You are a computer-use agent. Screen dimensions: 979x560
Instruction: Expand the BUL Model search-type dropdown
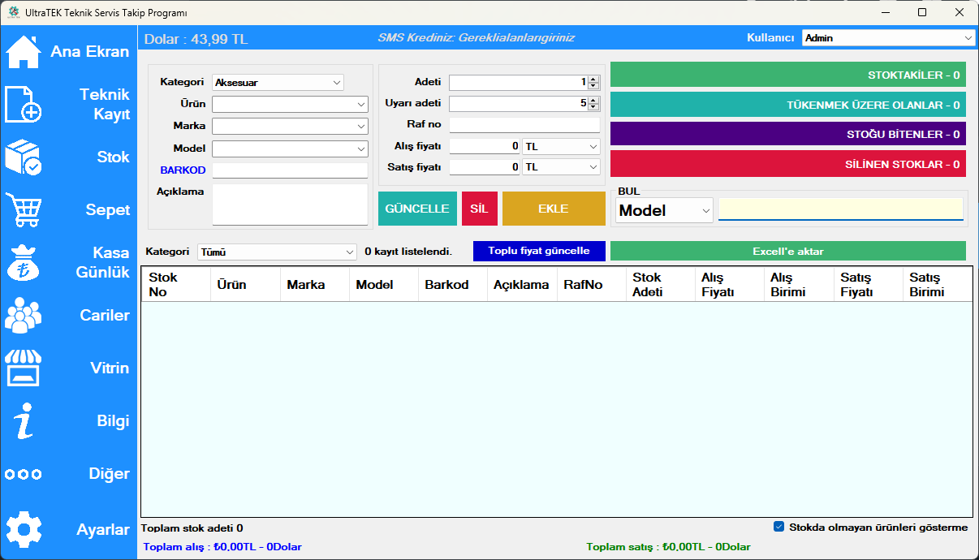click(x=705, y=210)
